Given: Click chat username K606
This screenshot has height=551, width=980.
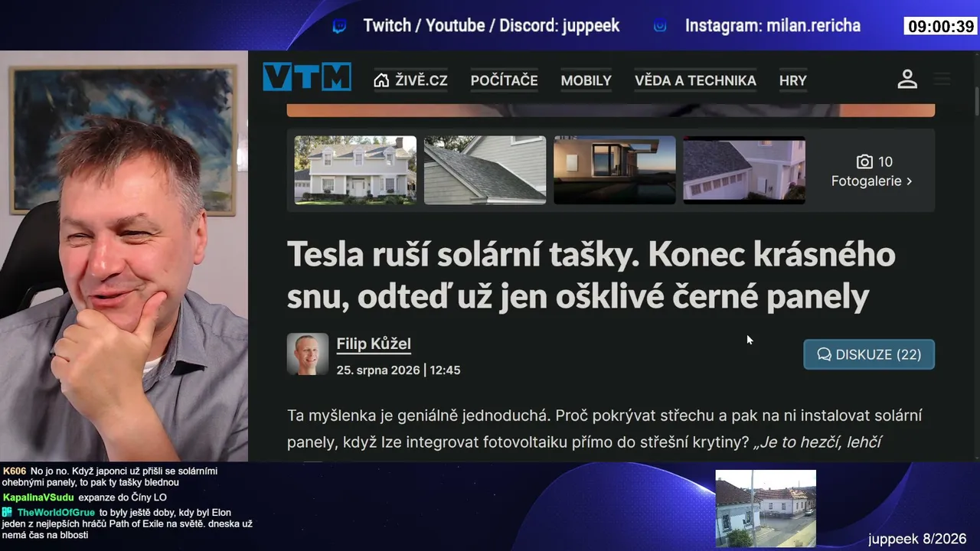Looking at the screenshot, I should [x=15, y=471].
